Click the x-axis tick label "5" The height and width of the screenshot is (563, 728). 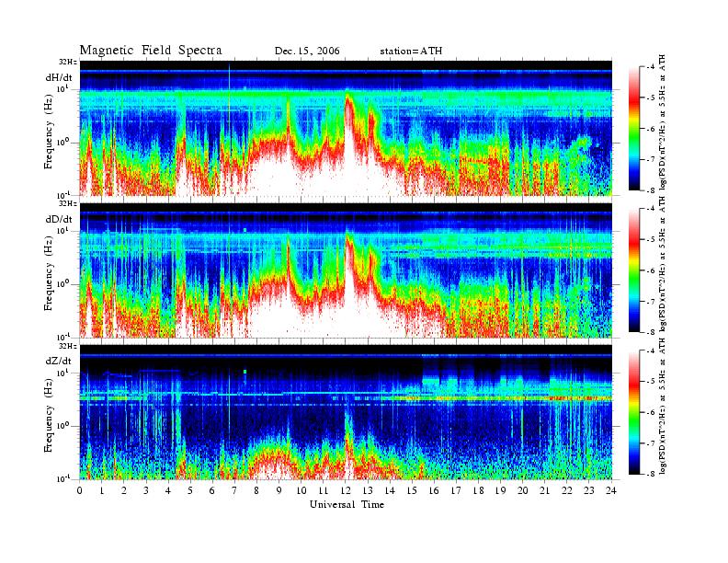pyautogui.click(x=190, y=491)
